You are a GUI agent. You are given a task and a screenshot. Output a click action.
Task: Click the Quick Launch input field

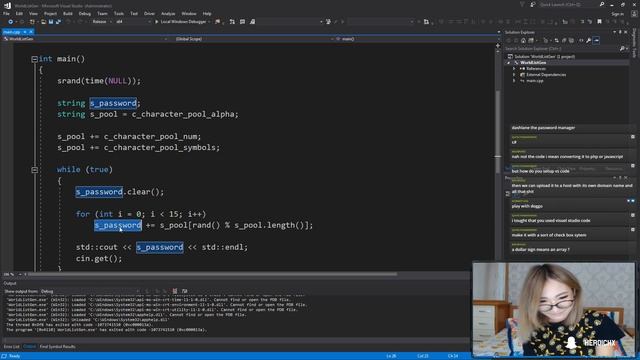[x=569, y=4]
